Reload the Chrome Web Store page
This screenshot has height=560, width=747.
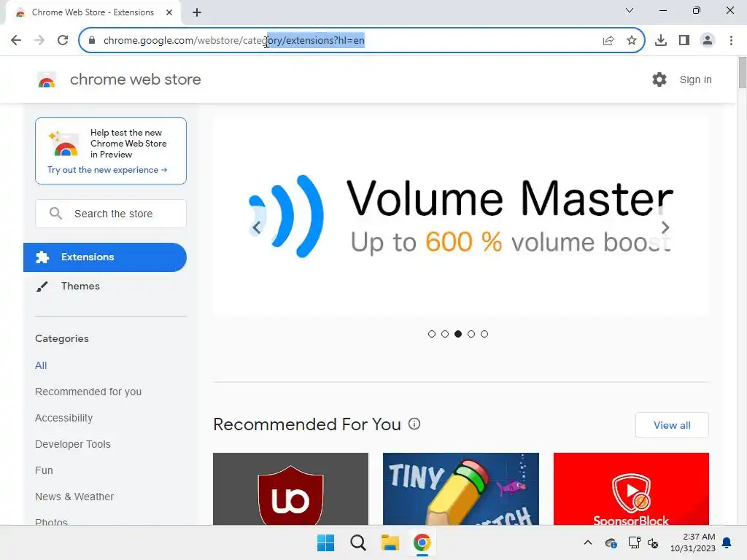pos(63,40)
